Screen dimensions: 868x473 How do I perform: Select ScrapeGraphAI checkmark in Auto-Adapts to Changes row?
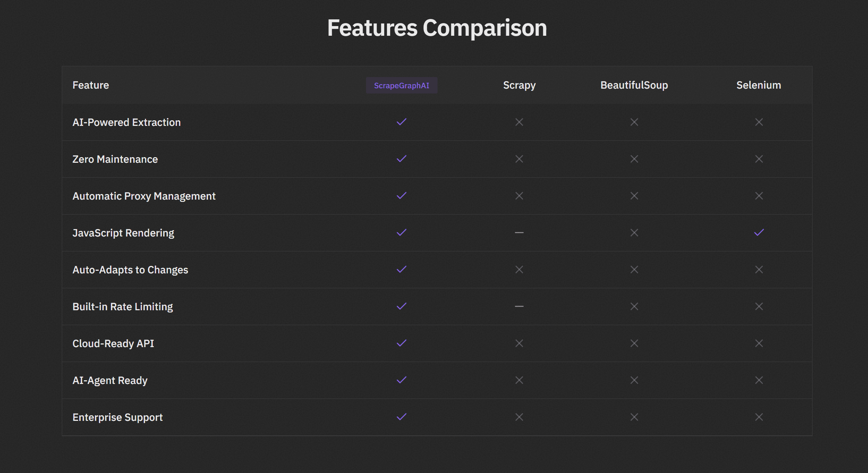pos(401,269)
